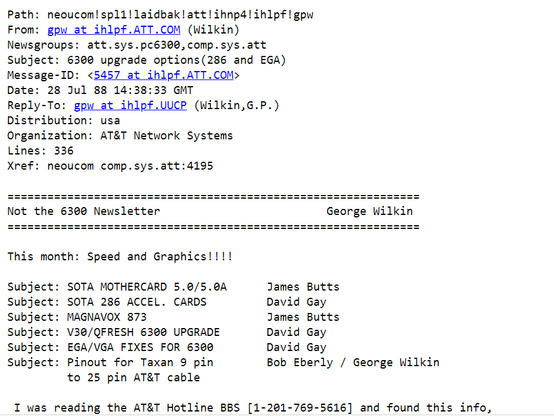Click the SOTA MOTHERCARD 5.0/5.0A subject entry
Screen dimensions: 554x416
(147, 287)
